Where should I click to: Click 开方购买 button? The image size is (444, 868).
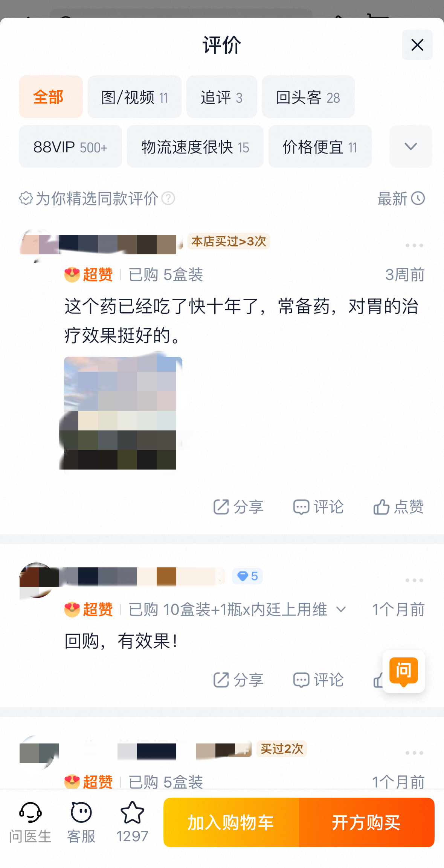coord(367,822)
